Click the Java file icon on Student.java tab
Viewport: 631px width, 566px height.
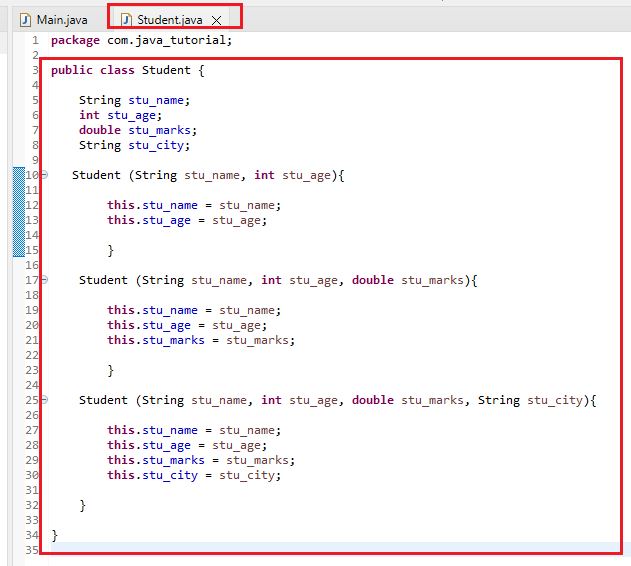point(126,20)
